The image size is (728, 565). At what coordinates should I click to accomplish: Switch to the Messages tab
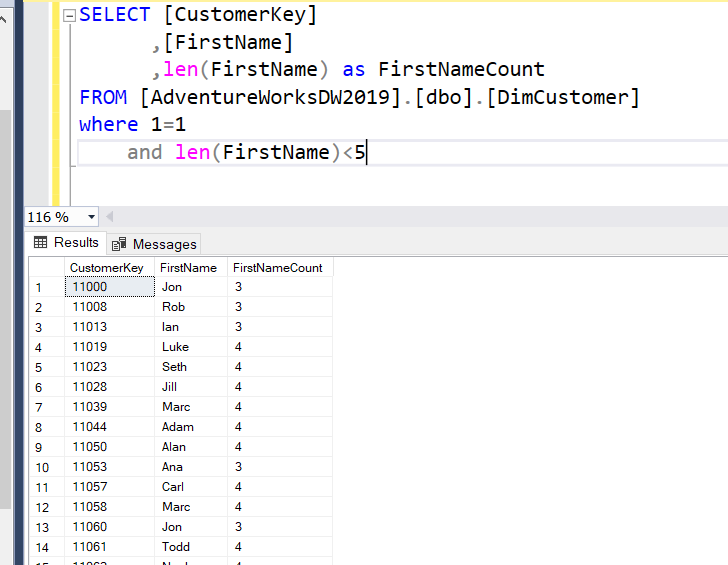pyautogui.click(x=154, y=244)
